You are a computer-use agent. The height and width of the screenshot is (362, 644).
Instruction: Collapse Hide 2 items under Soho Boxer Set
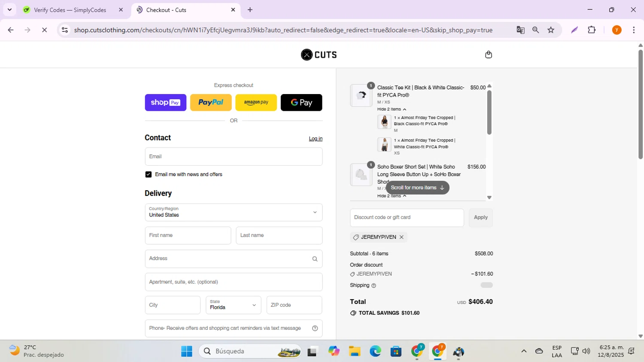pos(392,196)
